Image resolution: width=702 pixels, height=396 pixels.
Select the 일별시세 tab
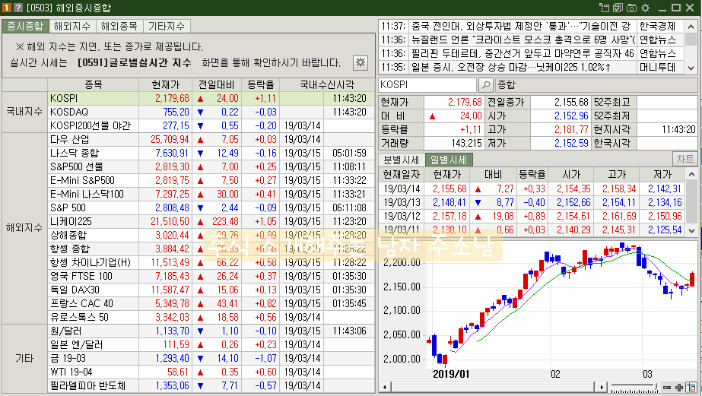[x=448, y=160]
